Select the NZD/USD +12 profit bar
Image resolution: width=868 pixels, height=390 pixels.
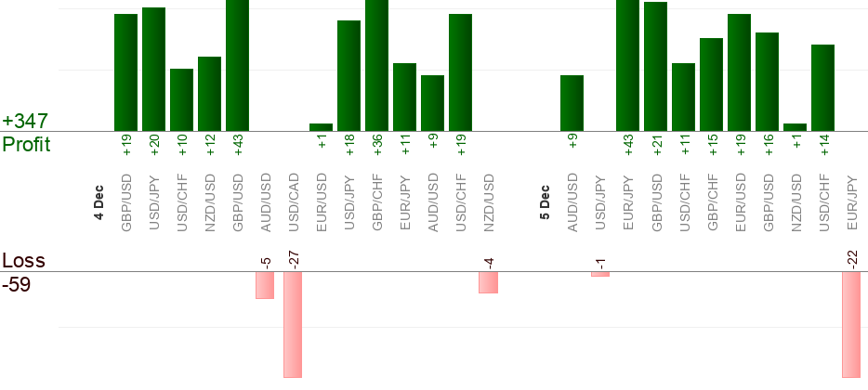209,94
